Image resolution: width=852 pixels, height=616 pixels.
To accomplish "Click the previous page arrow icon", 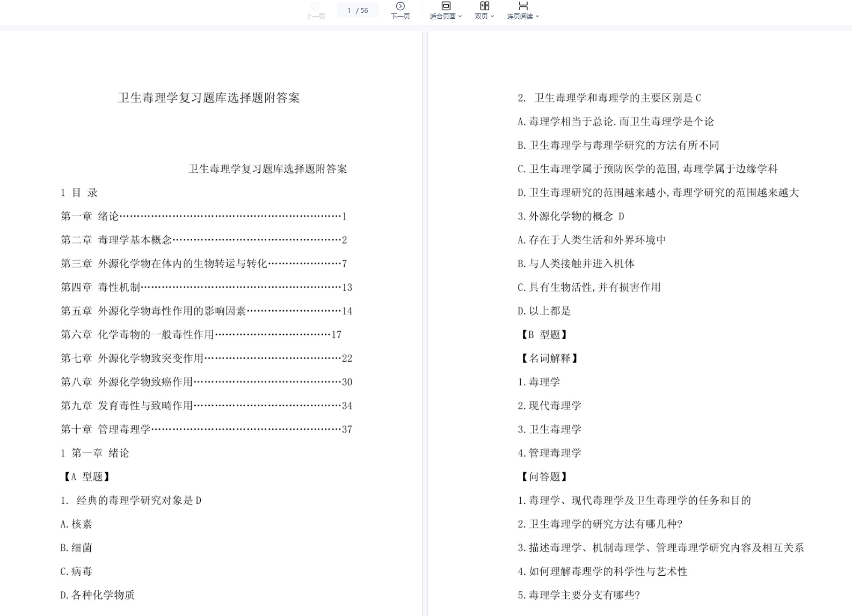I will coord(316,6).
